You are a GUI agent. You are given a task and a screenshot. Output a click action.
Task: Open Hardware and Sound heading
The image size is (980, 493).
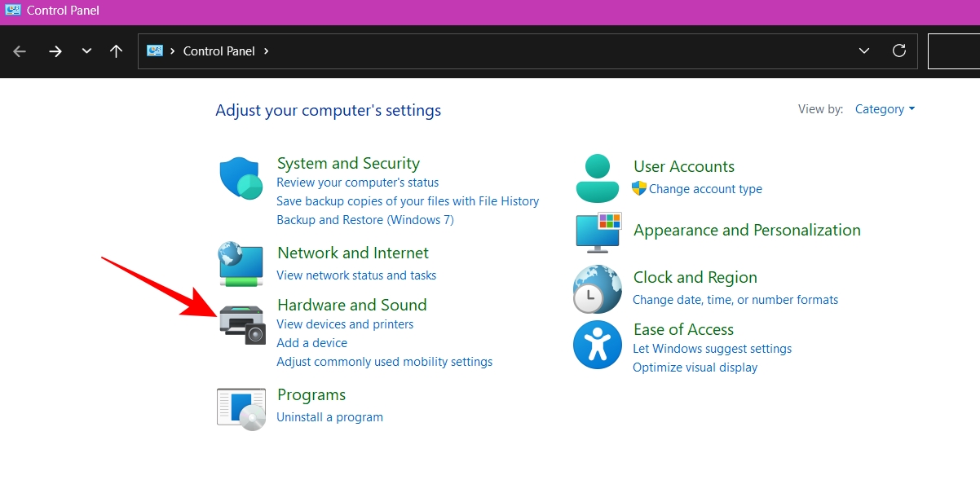coord(352,305)
